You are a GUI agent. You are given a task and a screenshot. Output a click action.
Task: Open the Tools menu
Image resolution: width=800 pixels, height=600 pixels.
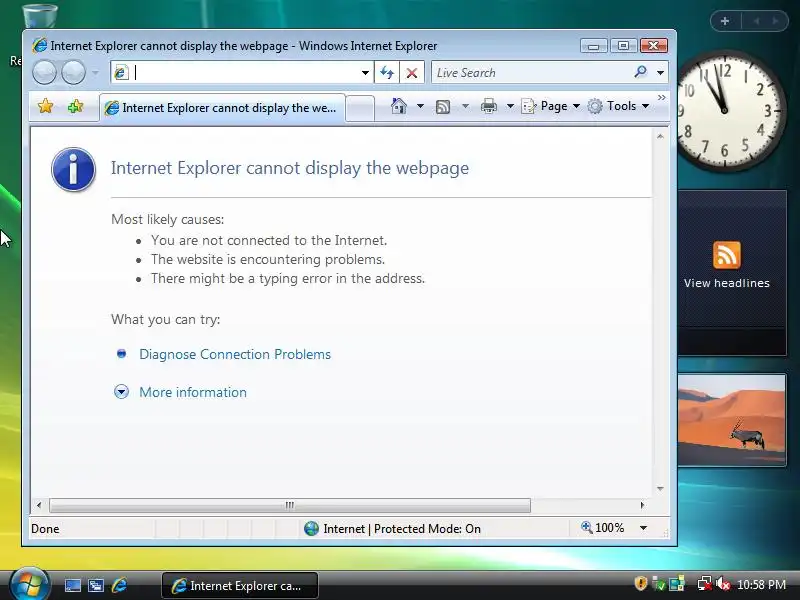coord(618,106)
